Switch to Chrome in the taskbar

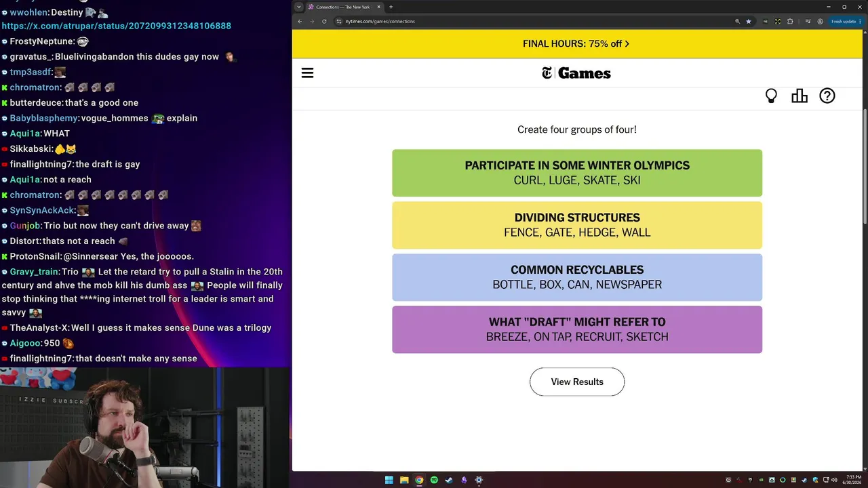[419, 480]
